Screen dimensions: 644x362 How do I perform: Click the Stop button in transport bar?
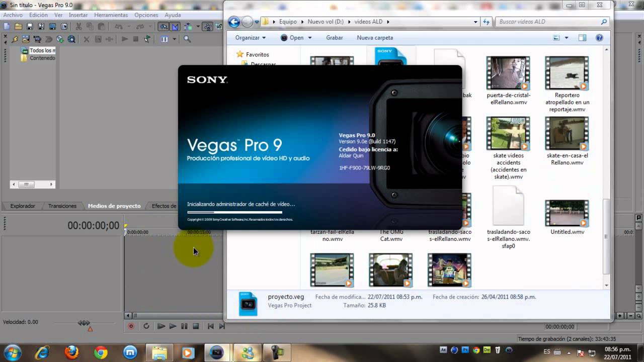[x=196, y=326]
